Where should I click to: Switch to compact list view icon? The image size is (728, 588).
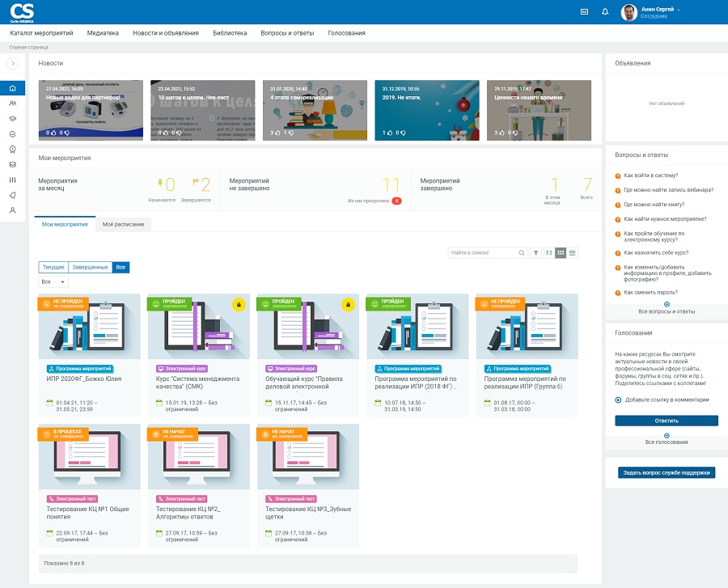tap(573, 253)
